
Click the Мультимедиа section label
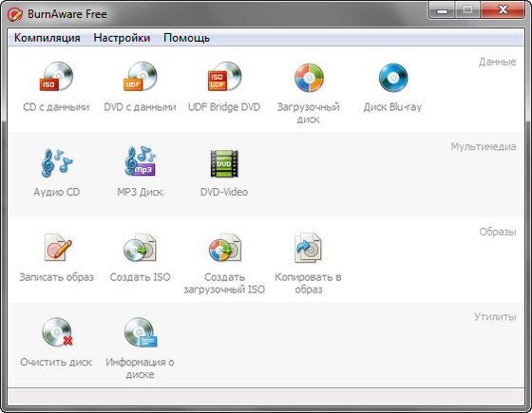click(484, 147)
